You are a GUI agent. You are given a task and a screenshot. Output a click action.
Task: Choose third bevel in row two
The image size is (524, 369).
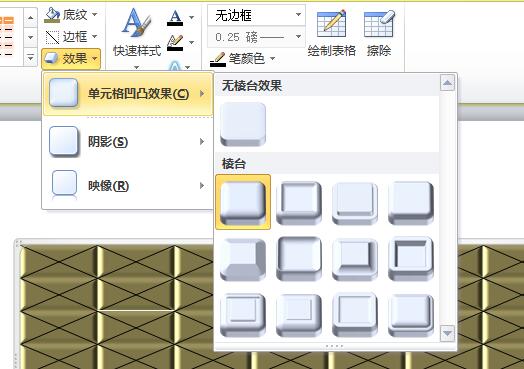355,259
